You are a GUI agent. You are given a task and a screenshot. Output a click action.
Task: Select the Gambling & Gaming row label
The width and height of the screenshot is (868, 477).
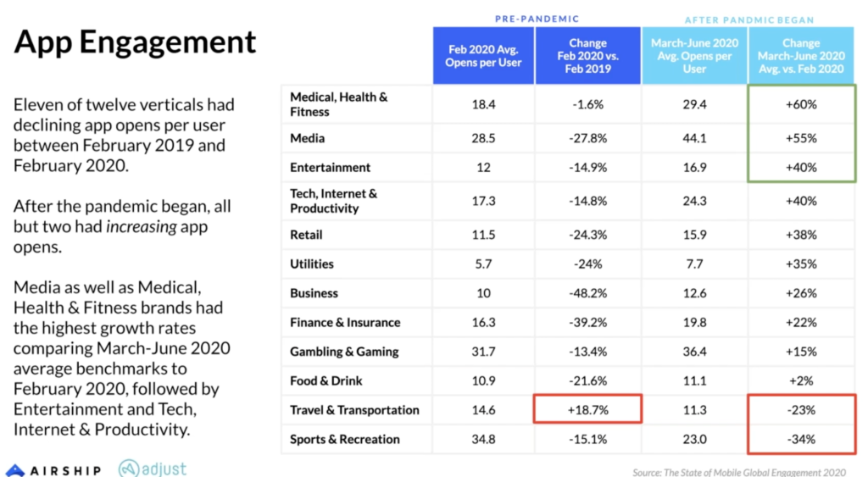(x=344, y=352)
